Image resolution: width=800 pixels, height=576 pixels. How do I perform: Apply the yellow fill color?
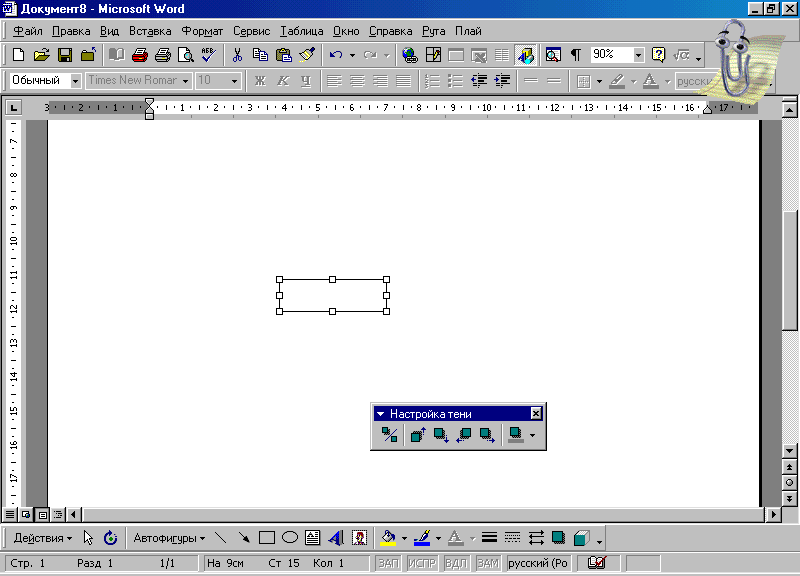pos(388,538)
